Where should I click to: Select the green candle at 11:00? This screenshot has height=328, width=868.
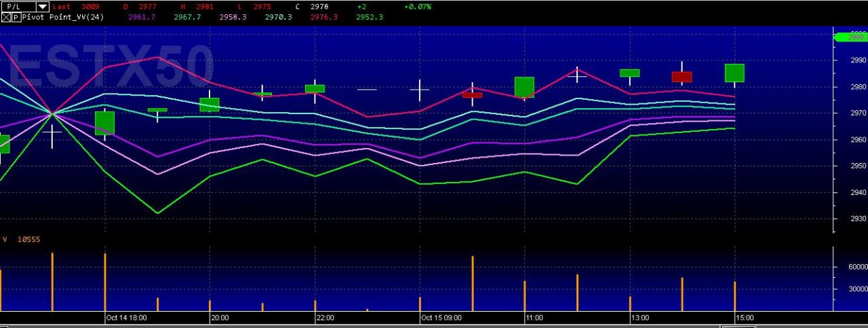524,87
